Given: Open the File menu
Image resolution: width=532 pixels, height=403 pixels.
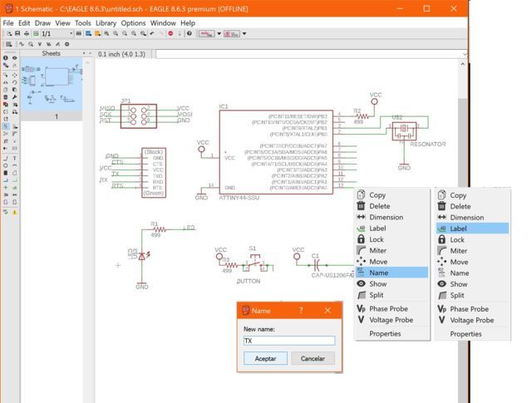Looking at the screenshot, I should (x=8, y=23).
